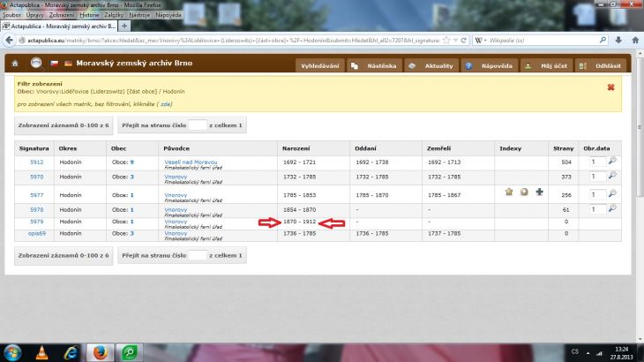
Task: Open register signature 5912
Action: click(x=36, y=162)
